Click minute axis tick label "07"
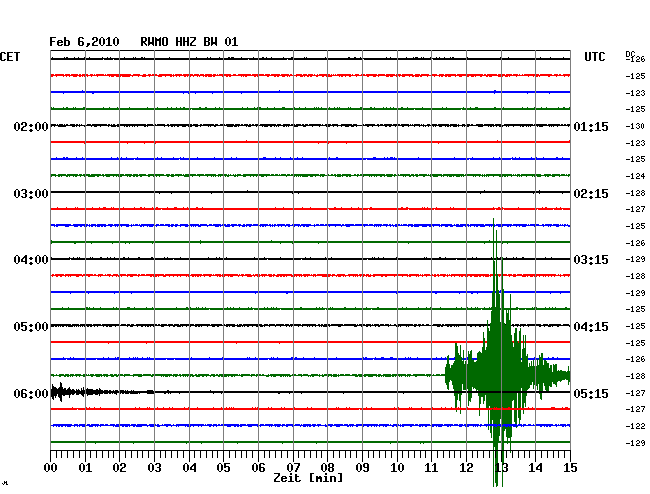The height and width of the screenshot is (494, 650). [x=293, y=468]
